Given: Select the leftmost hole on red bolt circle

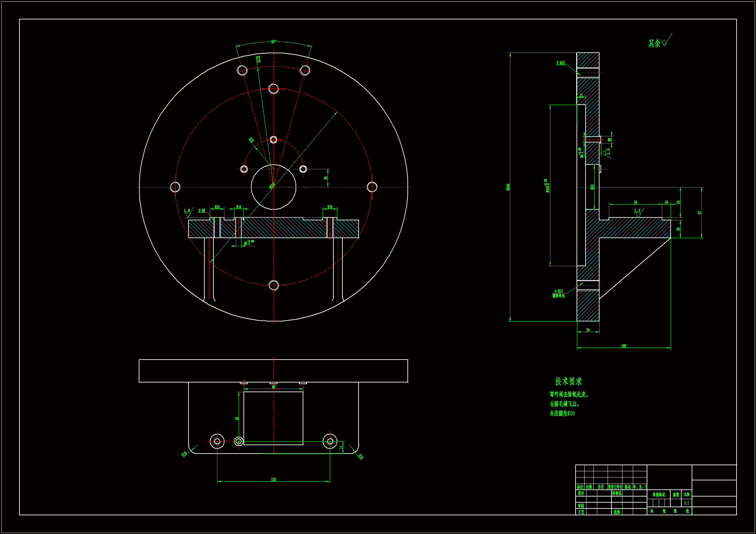Looking at the screenshot, I should tap(175, 187).
